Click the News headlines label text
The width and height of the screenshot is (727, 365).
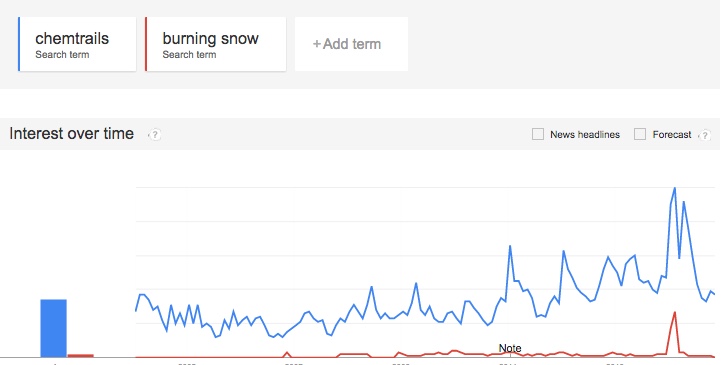click(x=585, y=134)
